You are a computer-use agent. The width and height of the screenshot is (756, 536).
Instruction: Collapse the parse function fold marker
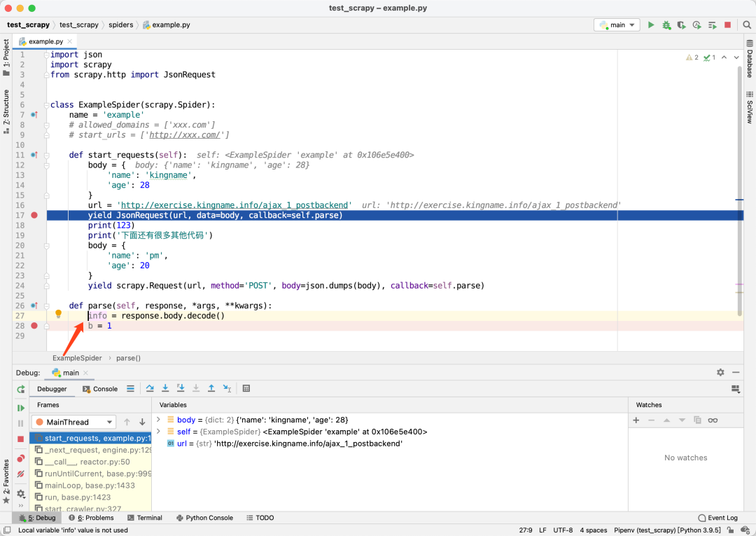[47, 306]
